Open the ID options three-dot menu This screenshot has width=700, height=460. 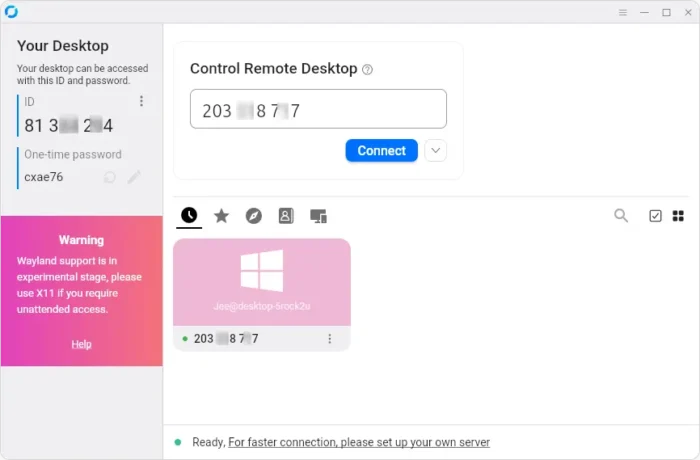click(x=141, y=101)
